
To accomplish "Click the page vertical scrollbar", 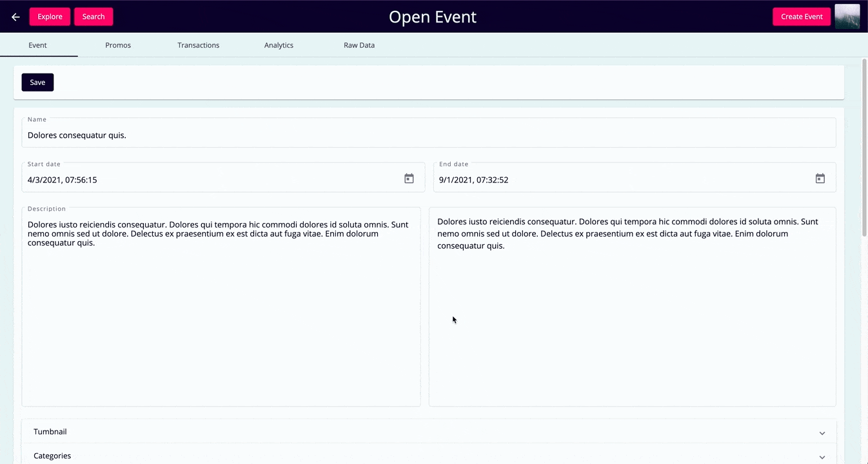I will point(865,148).
